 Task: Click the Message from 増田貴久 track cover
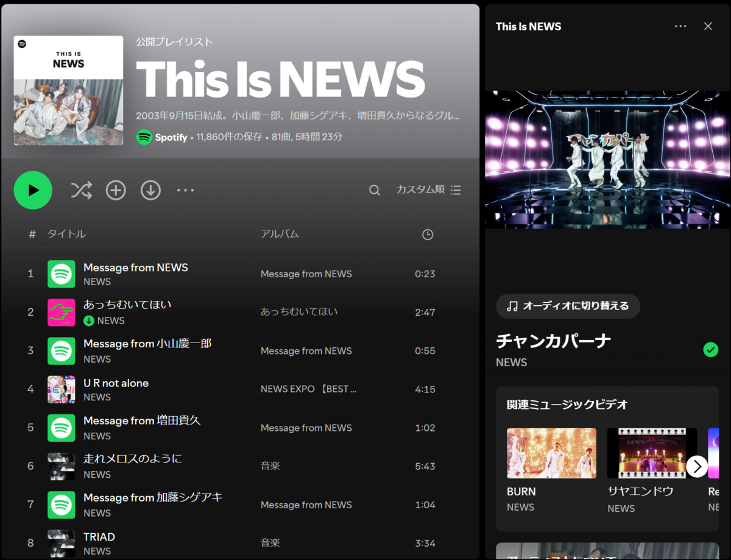tap(61, 428)
